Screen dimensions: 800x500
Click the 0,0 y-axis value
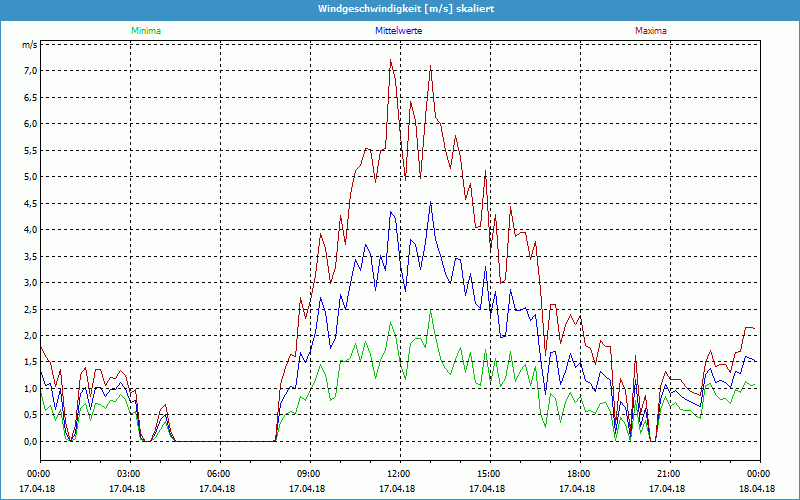31,441
